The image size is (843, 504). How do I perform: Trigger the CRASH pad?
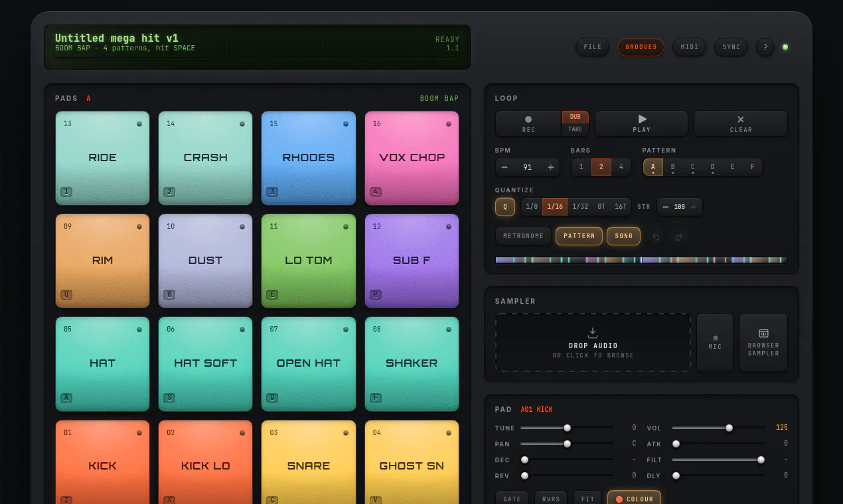tap(206, 158)
